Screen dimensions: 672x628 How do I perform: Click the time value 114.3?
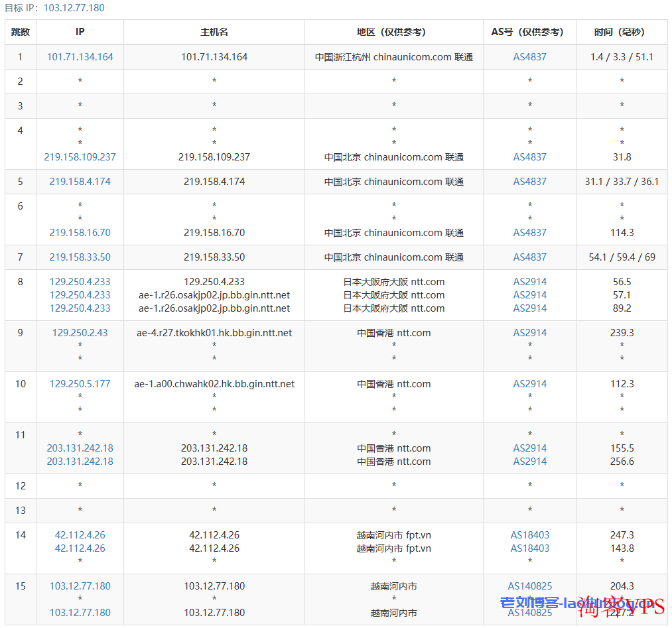pyautogui.click(x=622, y=233)
